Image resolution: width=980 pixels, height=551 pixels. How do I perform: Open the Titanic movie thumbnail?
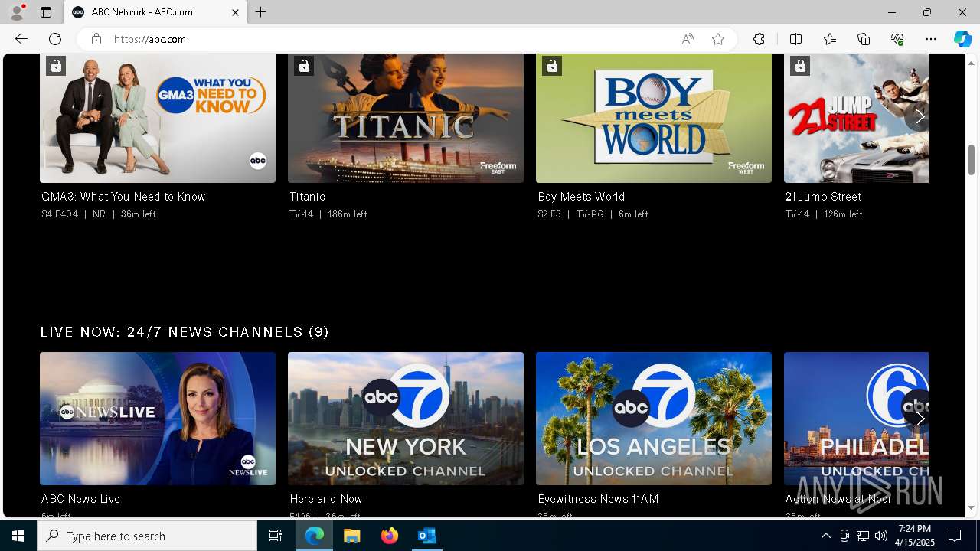[x=406, y=118]
